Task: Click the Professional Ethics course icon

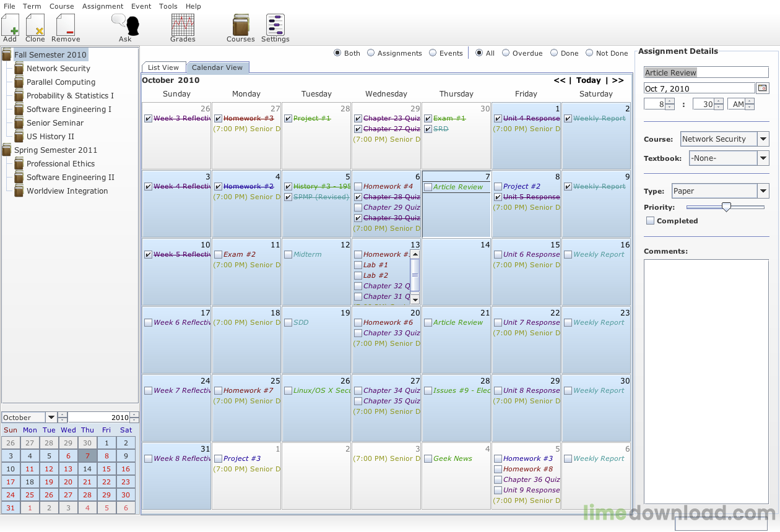Action: (x=19, y=163)
